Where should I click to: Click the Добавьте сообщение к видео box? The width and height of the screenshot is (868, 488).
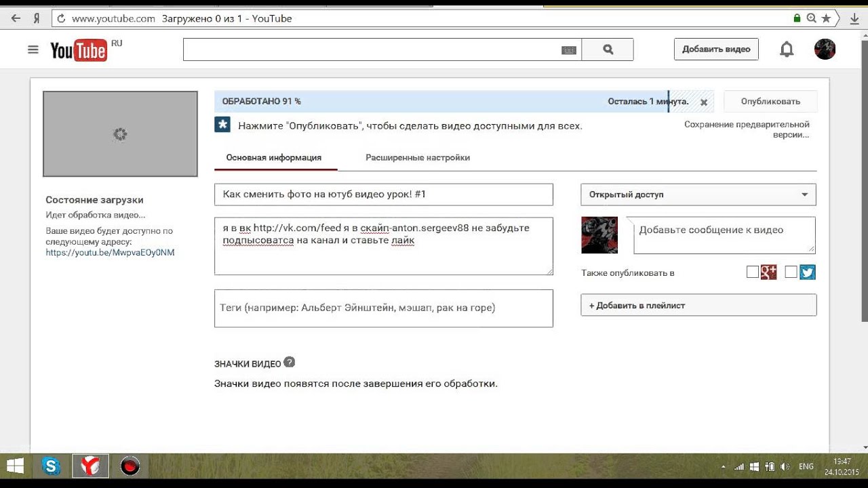[x=724, y=235]
